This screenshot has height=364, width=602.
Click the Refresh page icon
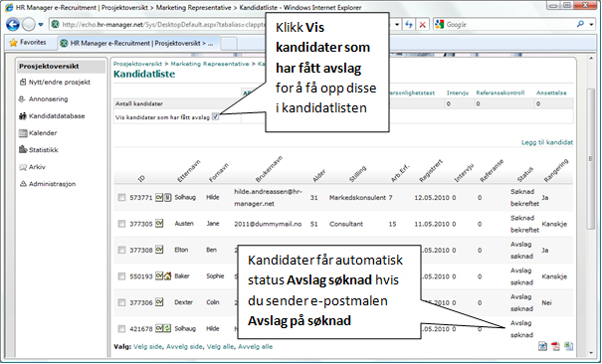409,25
